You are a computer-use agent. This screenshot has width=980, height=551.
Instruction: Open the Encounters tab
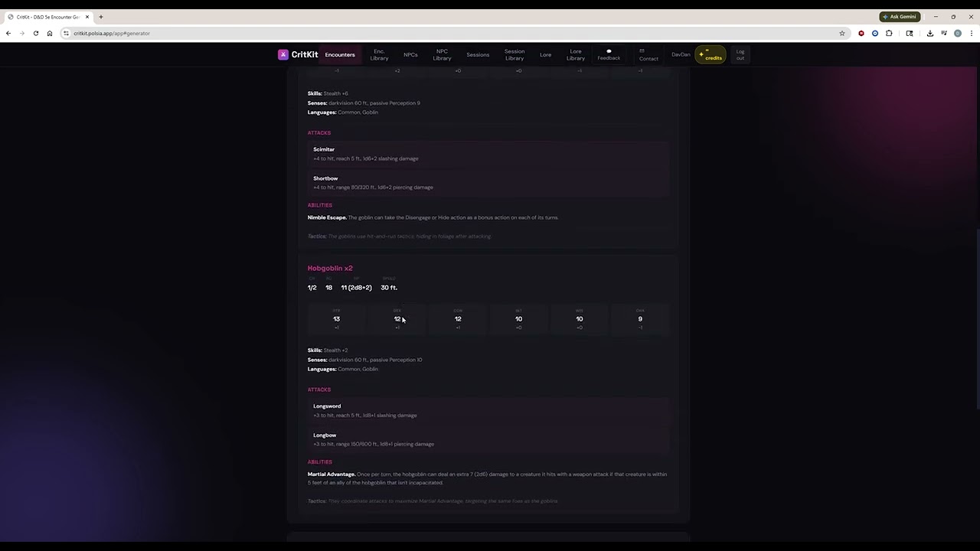click(x=340, y=54)
